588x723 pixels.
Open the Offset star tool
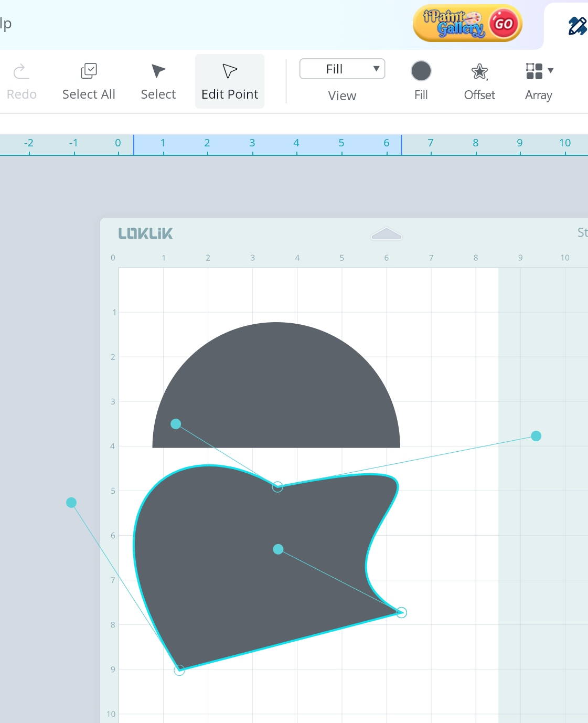479,72
